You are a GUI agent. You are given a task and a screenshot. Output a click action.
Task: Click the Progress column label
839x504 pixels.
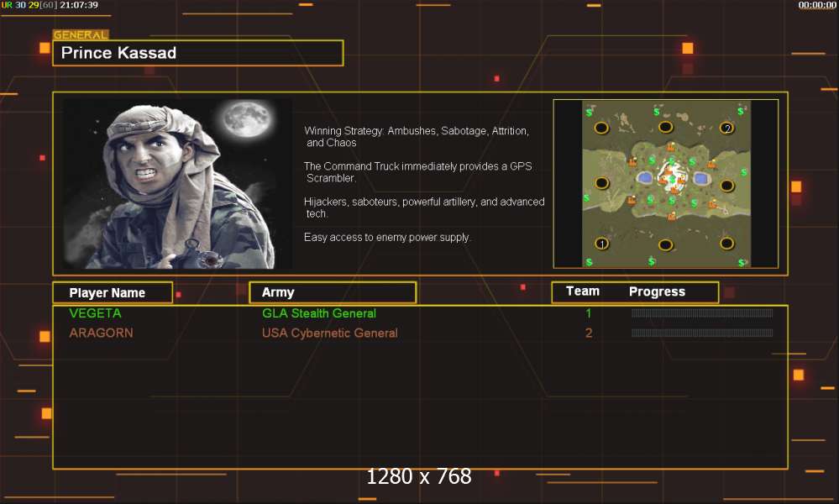pyautogui.click(x=657, y=292)
